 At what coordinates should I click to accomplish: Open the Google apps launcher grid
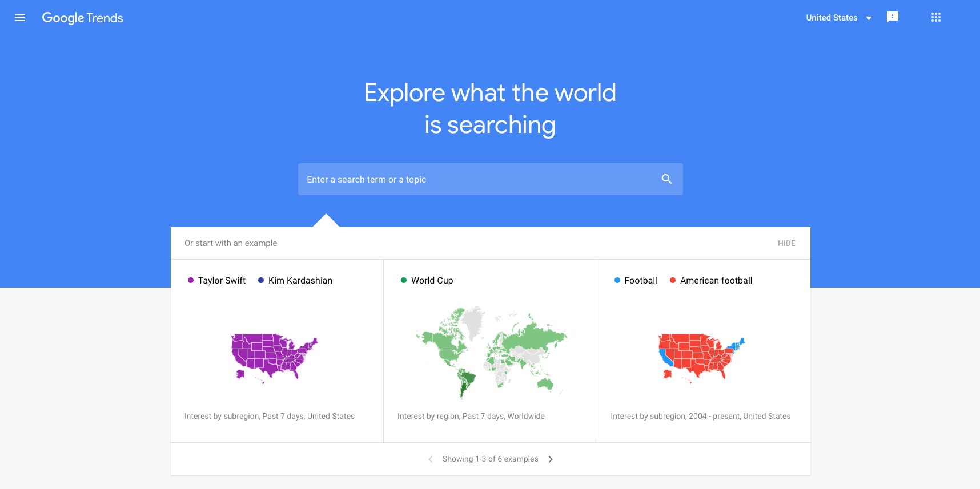[936, 17]
